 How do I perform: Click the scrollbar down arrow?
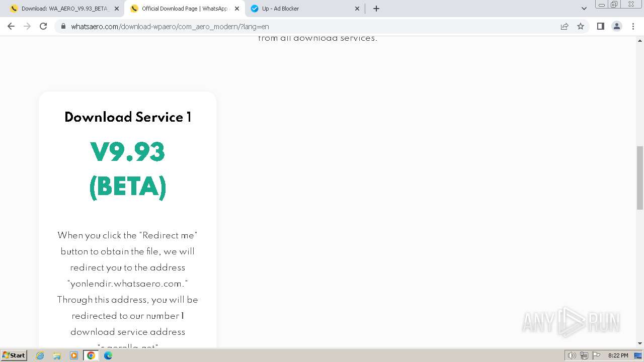pyautogui.click(x=640, y=343)
